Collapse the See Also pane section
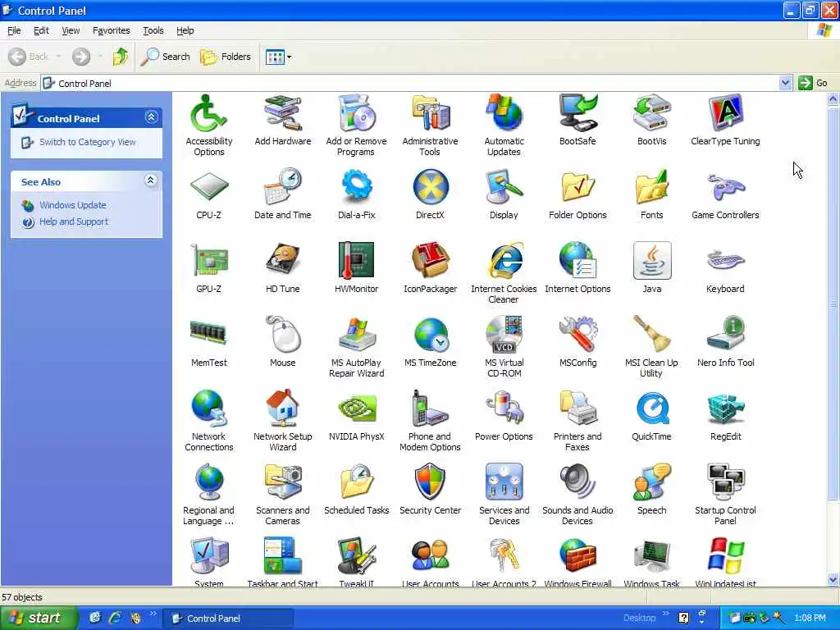840x630 pixels. tap(151, 180)
